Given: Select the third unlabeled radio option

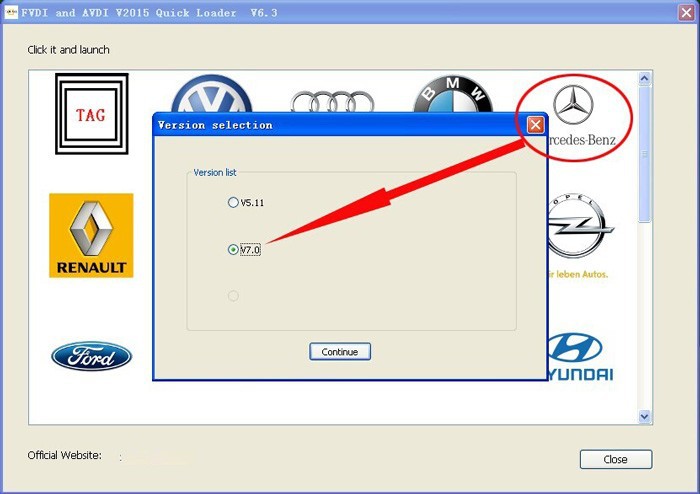Looking at the screenshot, I should pos(234,296).
